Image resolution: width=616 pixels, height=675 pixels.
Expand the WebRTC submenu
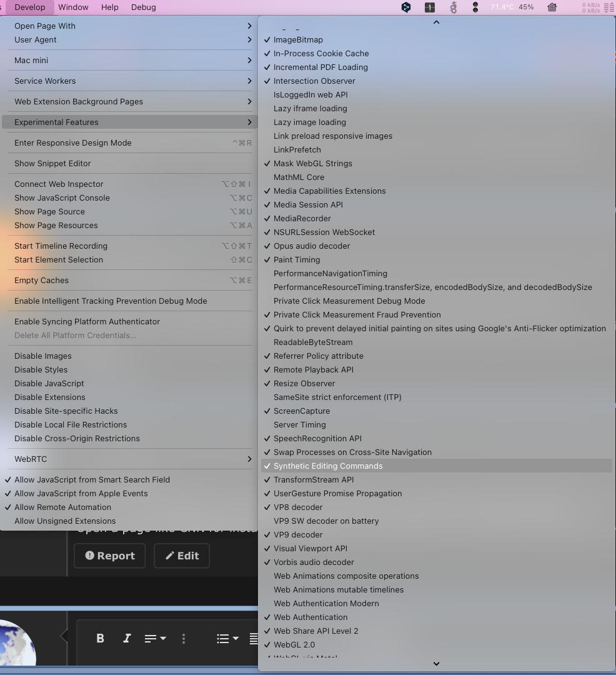[x=129, y=459]
